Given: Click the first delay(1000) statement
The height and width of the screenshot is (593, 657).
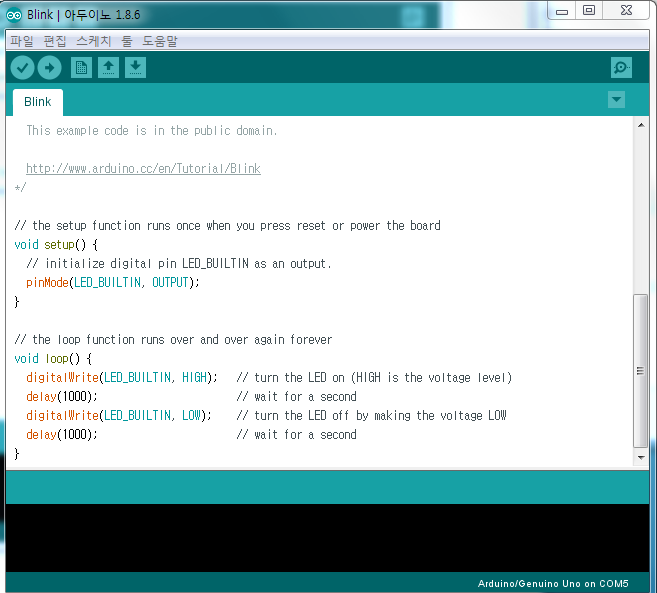Looking at the screenshot, I should point(62,396).
